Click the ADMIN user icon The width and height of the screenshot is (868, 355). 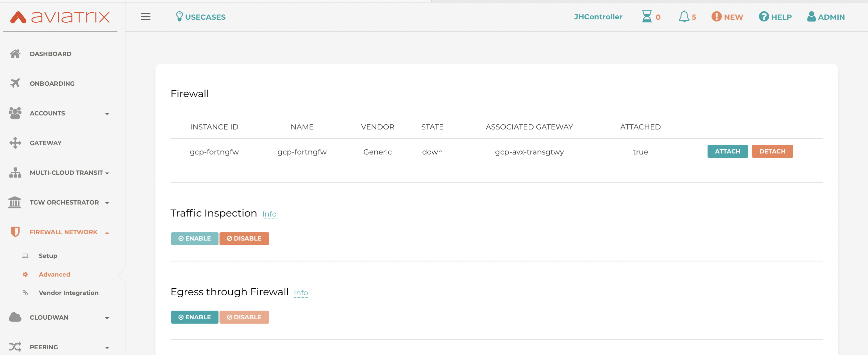(811, 17)
